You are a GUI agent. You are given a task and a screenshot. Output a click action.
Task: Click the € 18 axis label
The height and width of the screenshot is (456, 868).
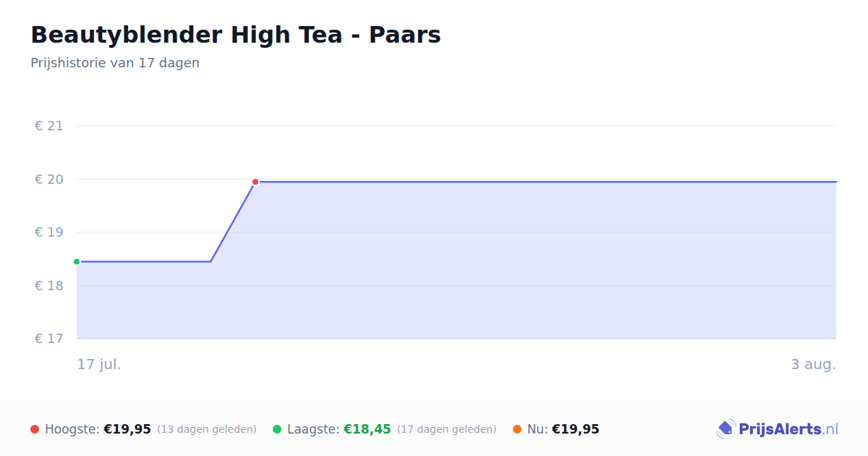49,285
